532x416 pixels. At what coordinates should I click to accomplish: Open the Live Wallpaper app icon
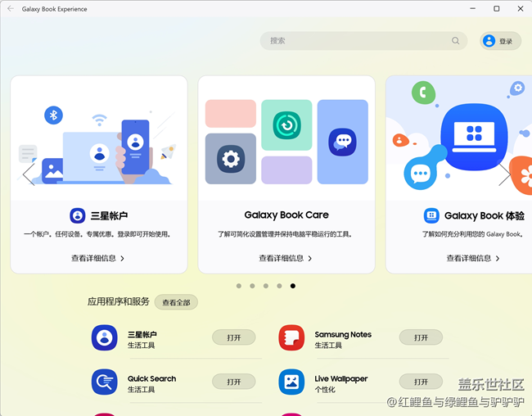[291, 382]
